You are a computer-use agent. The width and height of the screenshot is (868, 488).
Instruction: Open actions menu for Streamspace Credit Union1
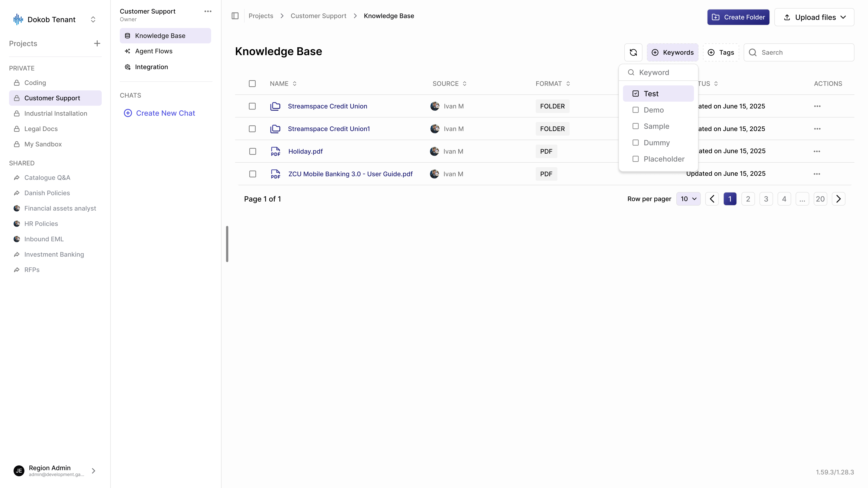[817, 129]
